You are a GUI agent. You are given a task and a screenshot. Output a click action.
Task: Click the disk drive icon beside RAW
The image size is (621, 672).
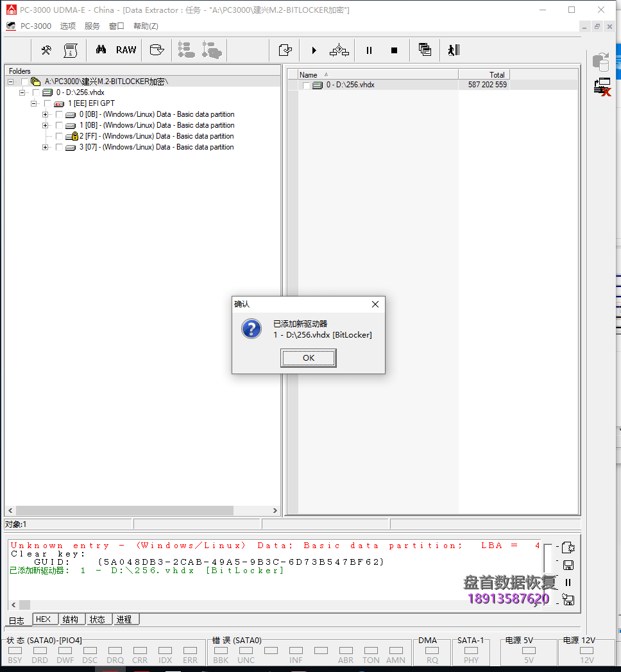point(157,50)
